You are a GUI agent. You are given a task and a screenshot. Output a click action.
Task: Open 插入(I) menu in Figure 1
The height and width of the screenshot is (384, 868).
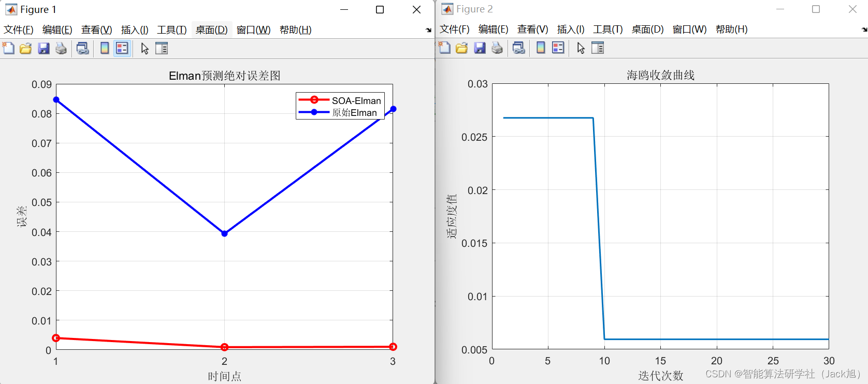[x=135, y=30]
